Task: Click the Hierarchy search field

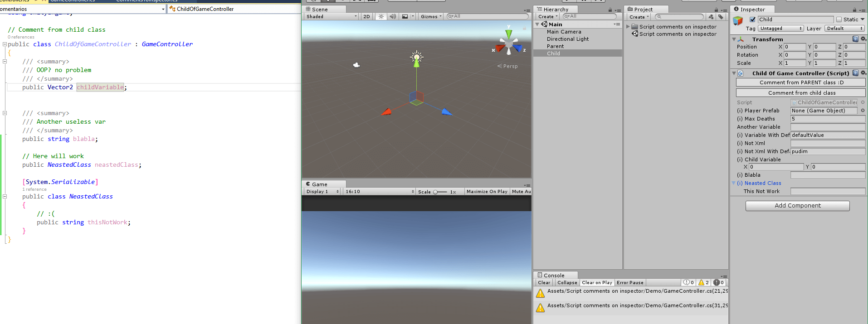Action: [590, 16]
